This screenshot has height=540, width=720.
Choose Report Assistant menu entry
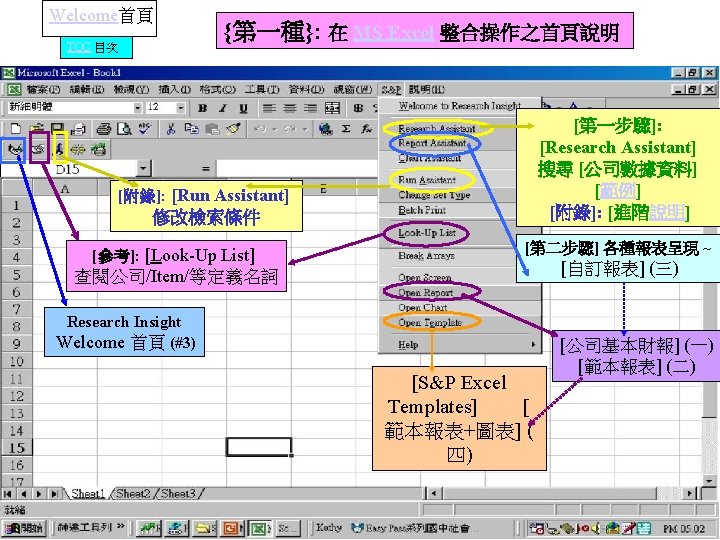click(x=432, y=143)
